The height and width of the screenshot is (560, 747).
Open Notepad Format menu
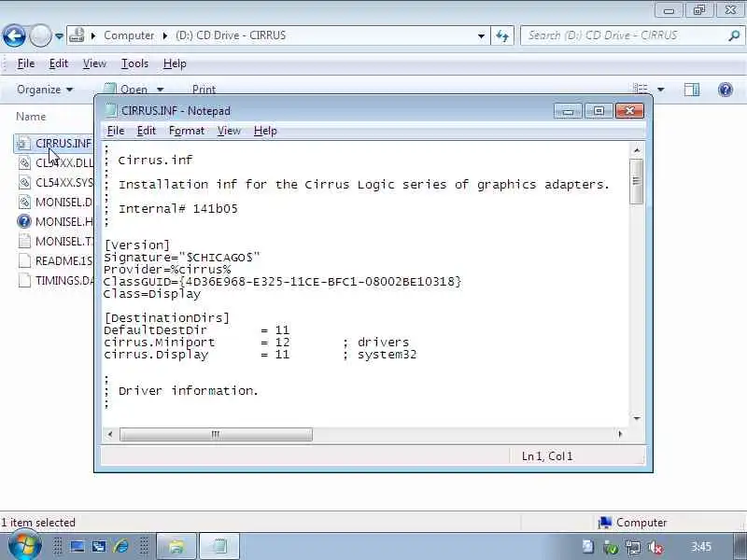click(x=187, y=131)
